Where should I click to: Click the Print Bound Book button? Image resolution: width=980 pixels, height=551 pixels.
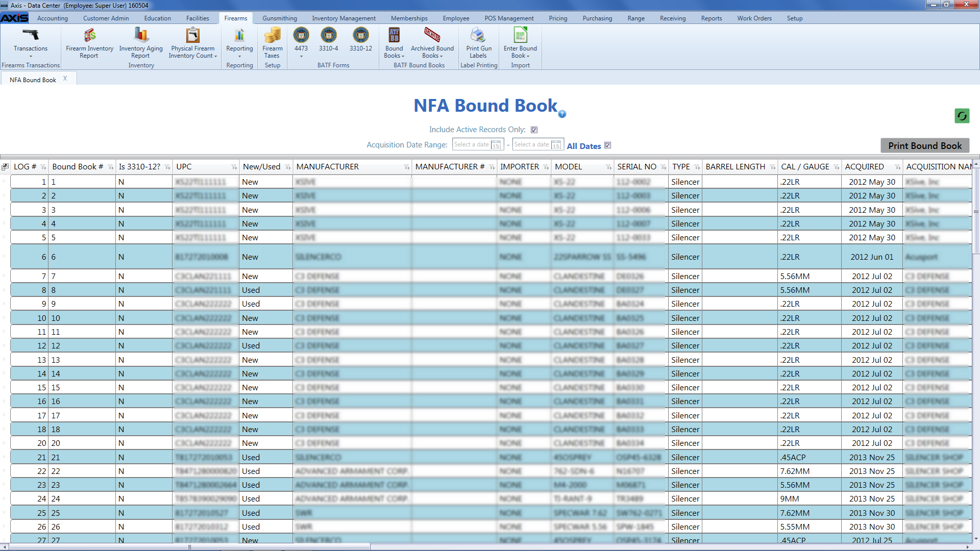(x=925, y=146)
